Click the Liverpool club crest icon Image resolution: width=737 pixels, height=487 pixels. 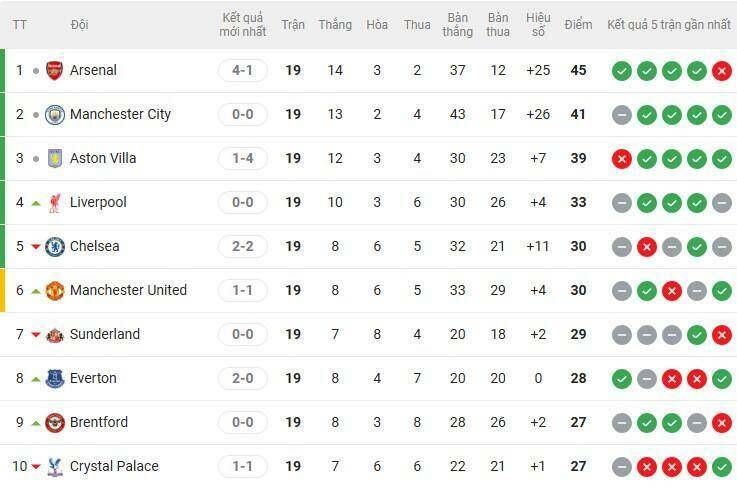click(x=55, y=202)
